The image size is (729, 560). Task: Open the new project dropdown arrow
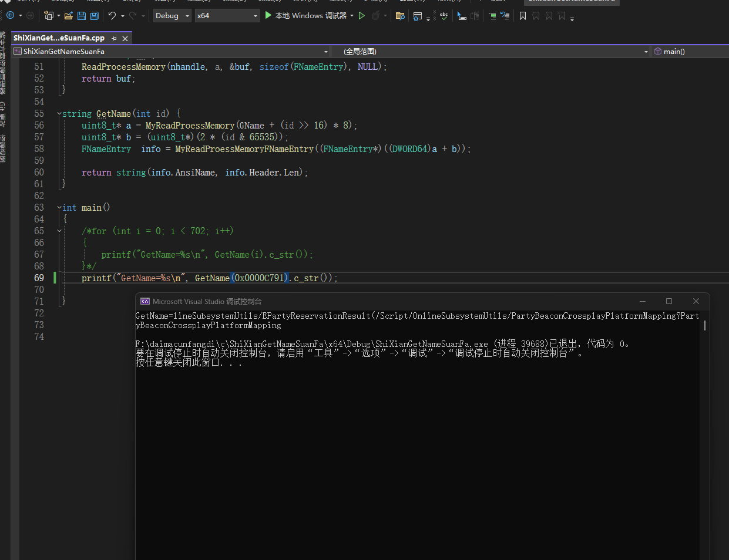tap(58, 16)
